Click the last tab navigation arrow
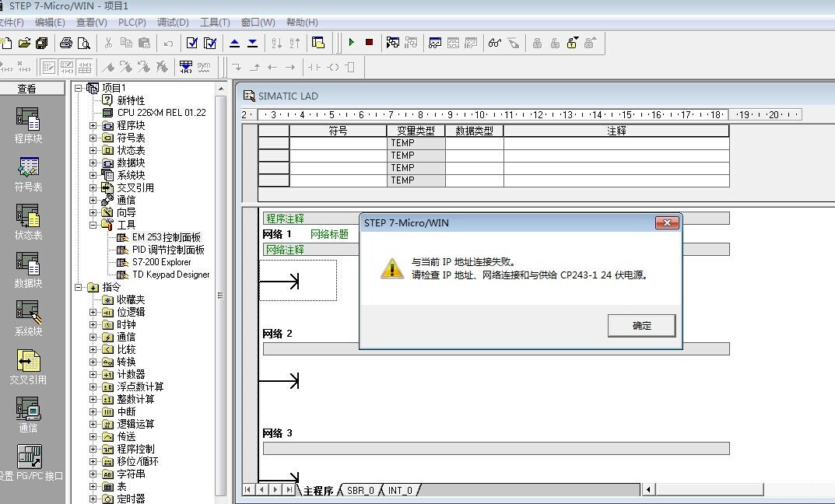The width and height of the screenshot is (835, 504). (289, 490)
